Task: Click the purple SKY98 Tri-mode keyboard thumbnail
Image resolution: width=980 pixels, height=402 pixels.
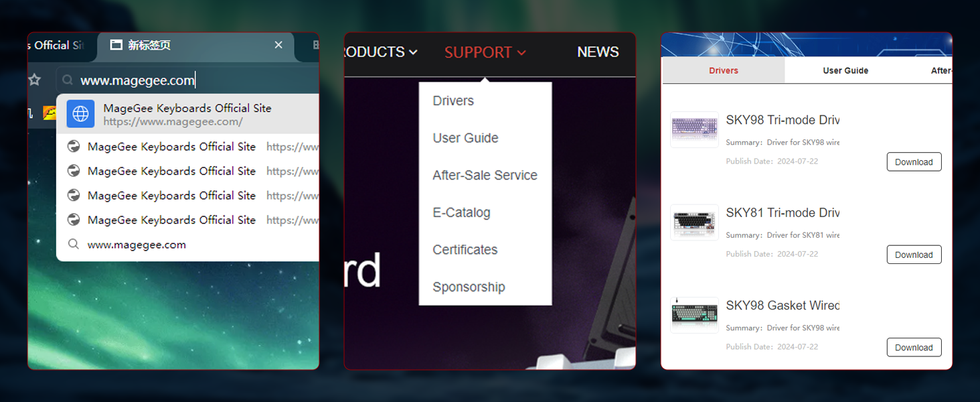Action: click(694, 129)
